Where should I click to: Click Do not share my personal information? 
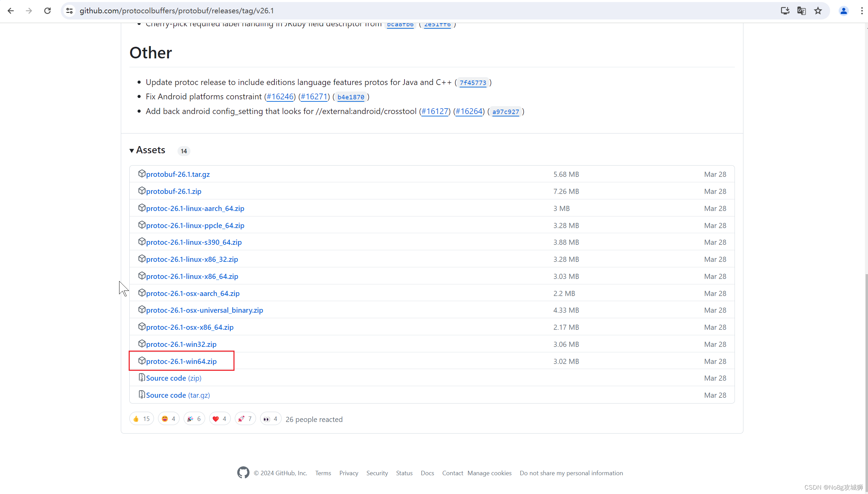(x=571, y=473)
